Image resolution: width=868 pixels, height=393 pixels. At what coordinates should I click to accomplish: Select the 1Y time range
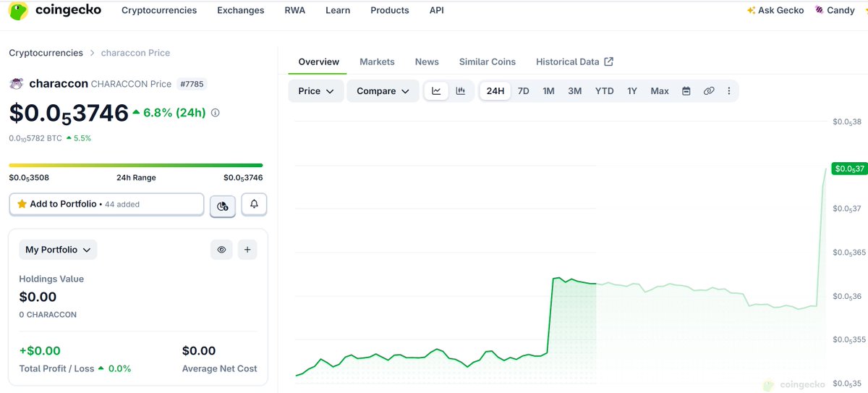pyautogui.click(x=632, y=91)
